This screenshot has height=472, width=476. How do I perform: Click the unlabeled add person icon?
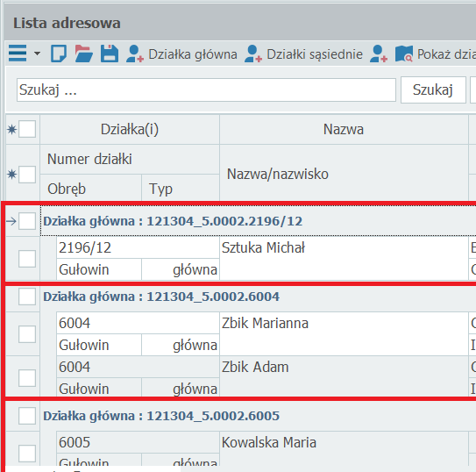tap(378, 54)
